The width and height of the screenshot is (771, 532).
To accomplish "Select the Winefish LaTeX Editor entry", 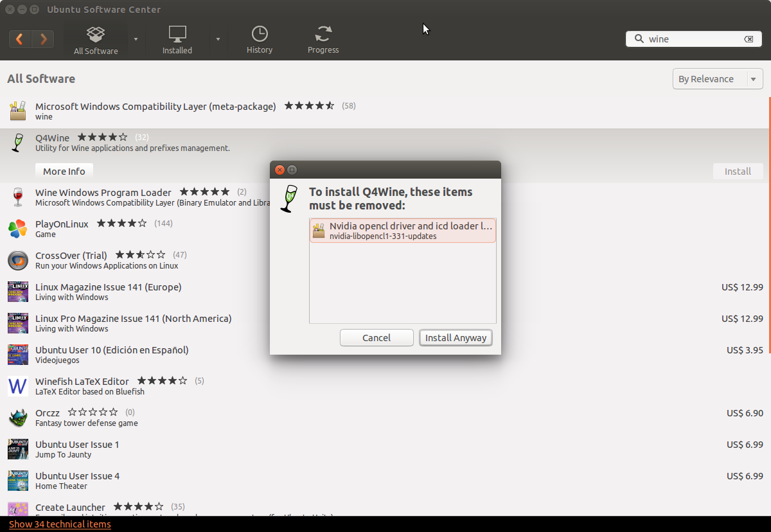I will click(x=82, y=381).
